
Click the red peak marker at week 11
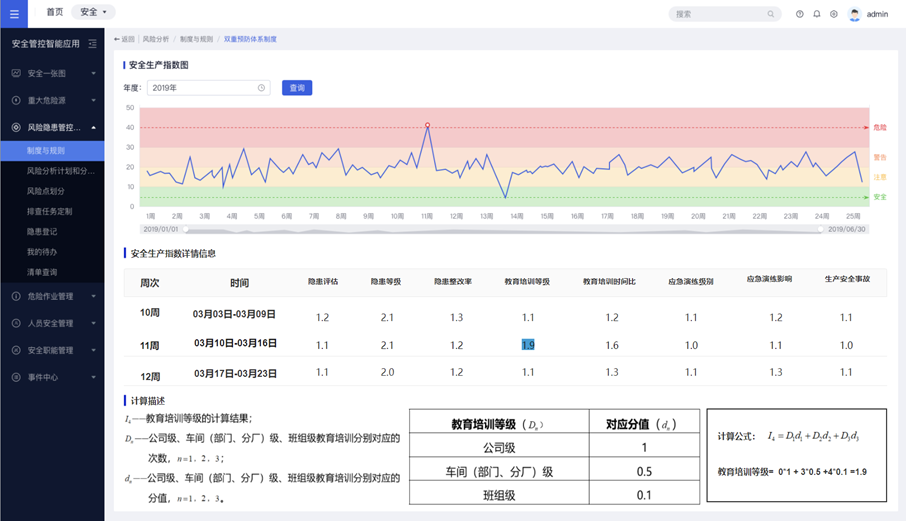pyautogui.click(x=428, y=125)
